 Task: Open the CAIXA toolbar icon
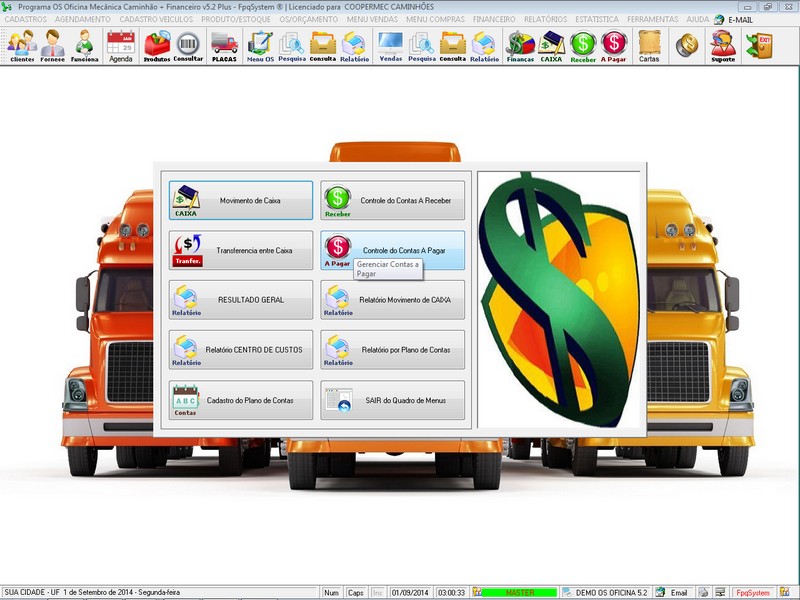(x=552, y=46)
